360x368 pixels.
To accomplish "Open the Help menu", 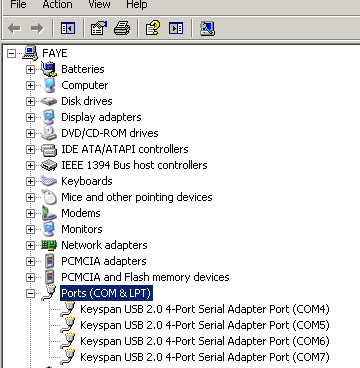I will [x=136, y=4].
